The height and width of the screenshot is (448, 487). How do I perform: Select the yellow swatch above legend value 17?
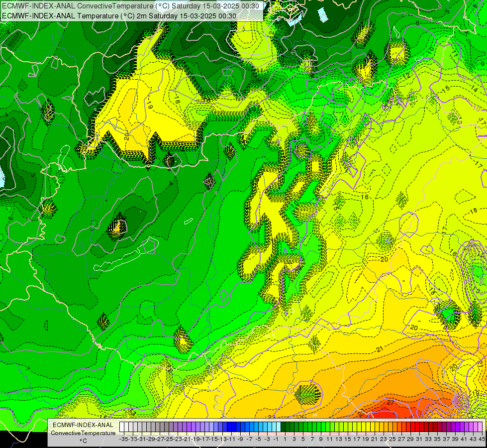click(355, 427)
